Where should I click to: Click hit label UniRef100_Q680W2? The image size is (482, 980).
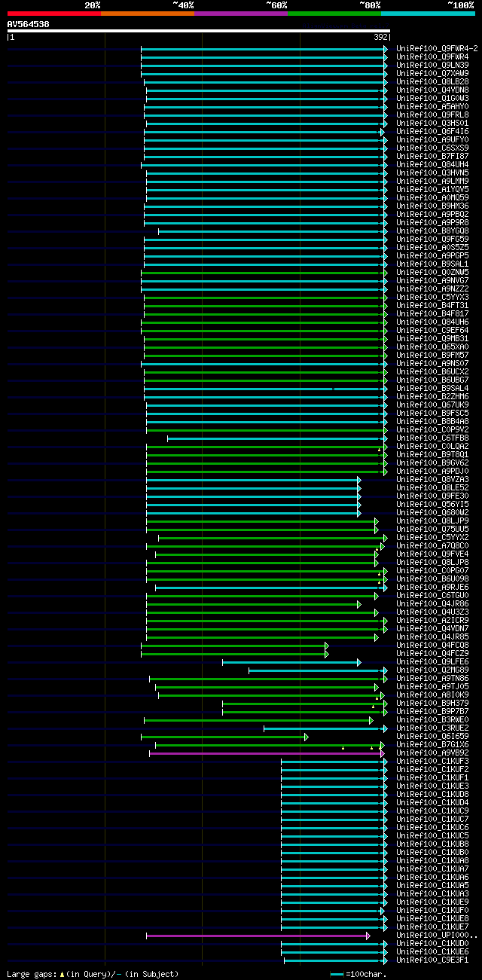point(432,512)
